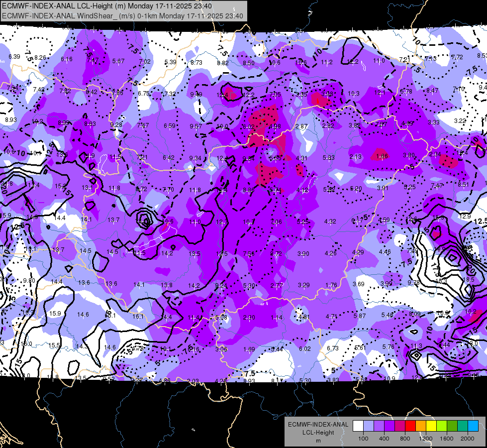This screenshot has width=487, height=448.
Task: Click the wind shear value 6.39
Action: pyautogui.click(x=14, y=57)
